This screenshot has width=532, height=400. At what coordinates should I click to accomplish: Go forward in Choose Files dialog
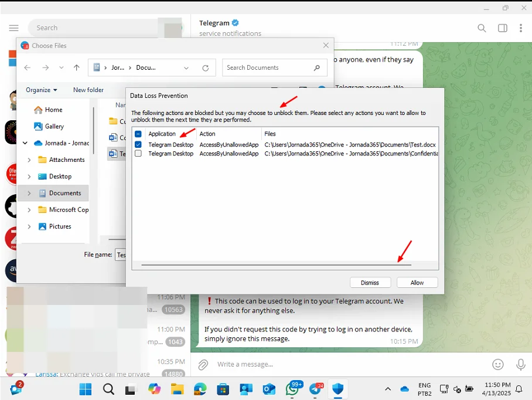[x=46, y=67]
